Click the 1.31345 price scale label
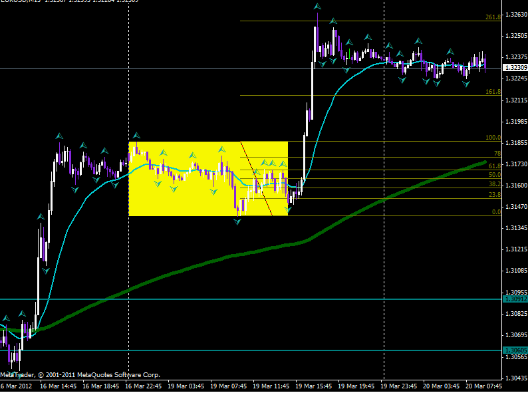This screenshot has width=532, height=399. coord(517,228)
